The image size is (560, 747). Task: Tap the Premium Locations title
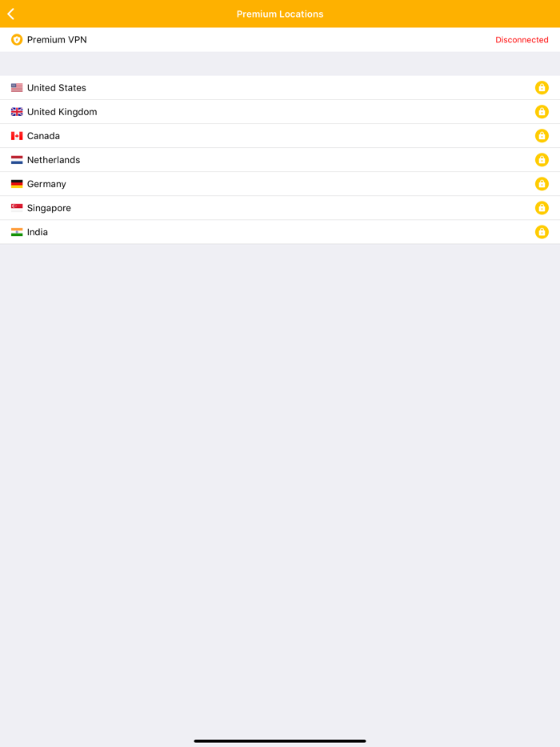tap(280, 14)
